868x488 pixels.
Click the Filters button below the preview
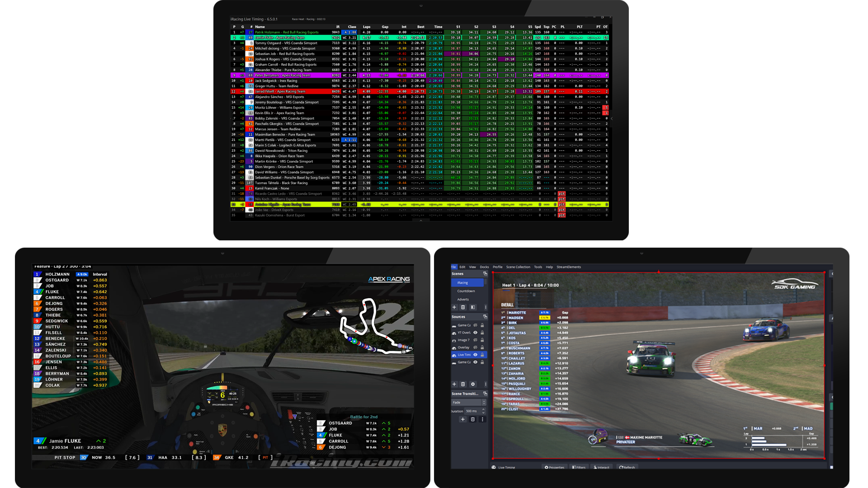click(579, 467)
